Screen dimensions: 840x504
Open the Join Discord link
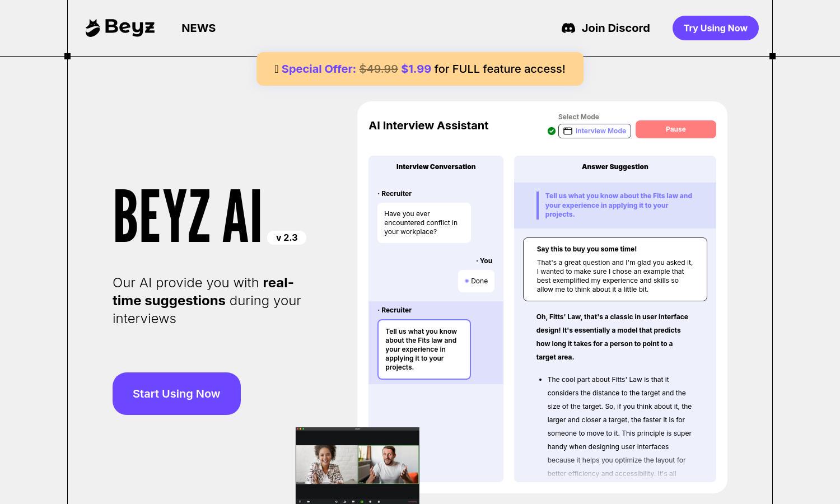coord(606,28)
